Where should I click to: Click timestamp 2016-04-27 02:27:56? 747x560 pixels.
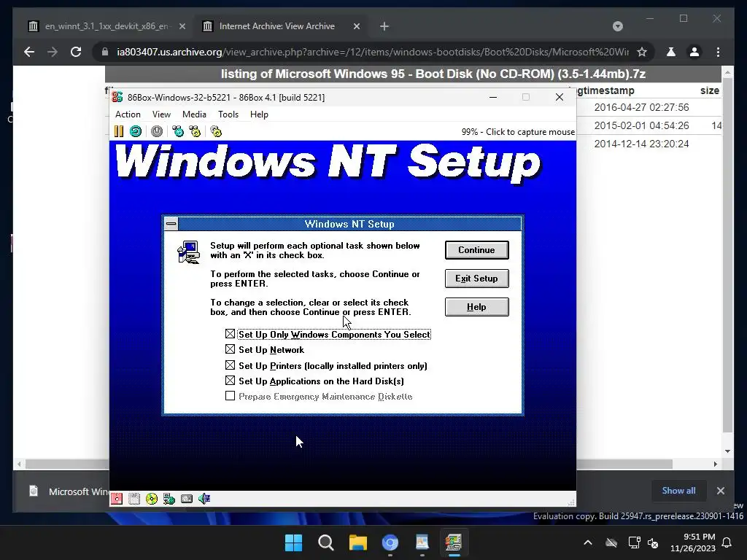[x=641, y=107]
